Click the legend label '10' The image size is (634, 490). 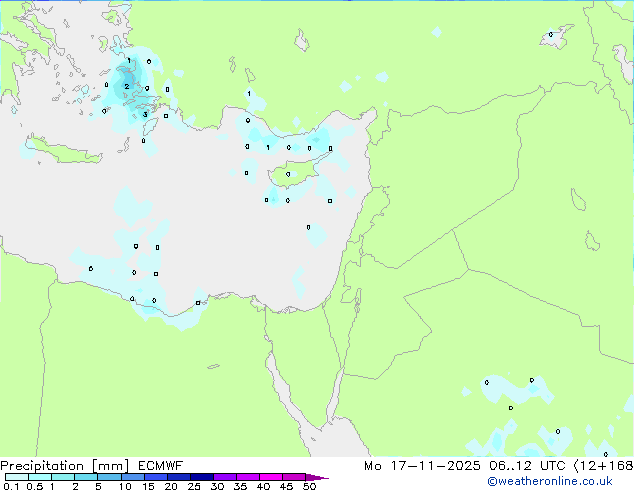pyautogui.click(x=125, y=486)
